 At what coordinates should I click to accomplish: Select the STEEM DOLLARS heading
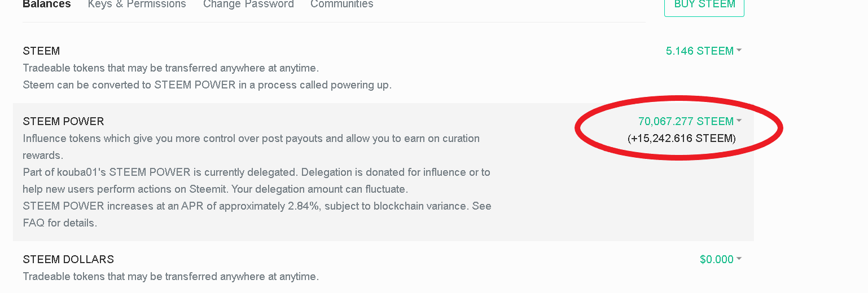point(68,259)
